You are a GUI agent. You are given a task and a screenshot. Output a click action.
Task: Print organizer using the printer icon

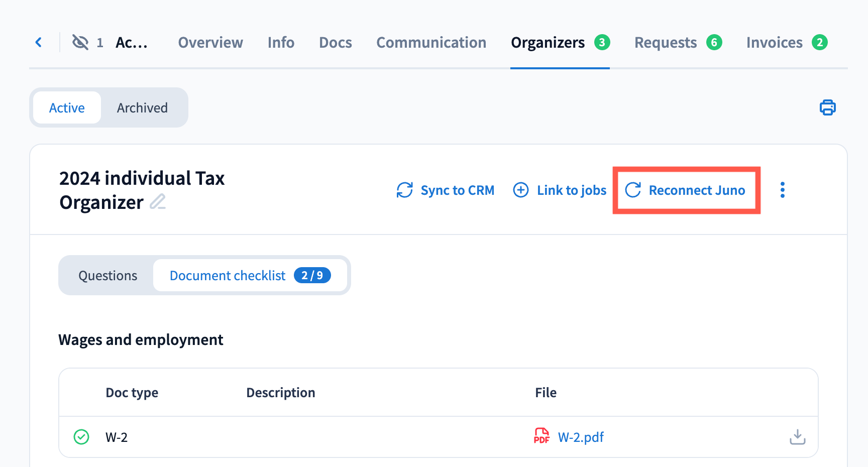coord(827,107)
